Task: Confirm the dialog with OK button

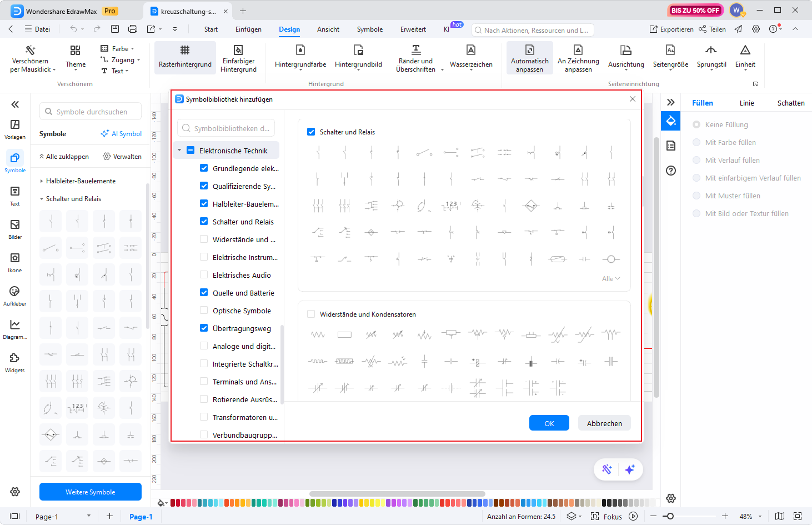Action: coord(549,423)
